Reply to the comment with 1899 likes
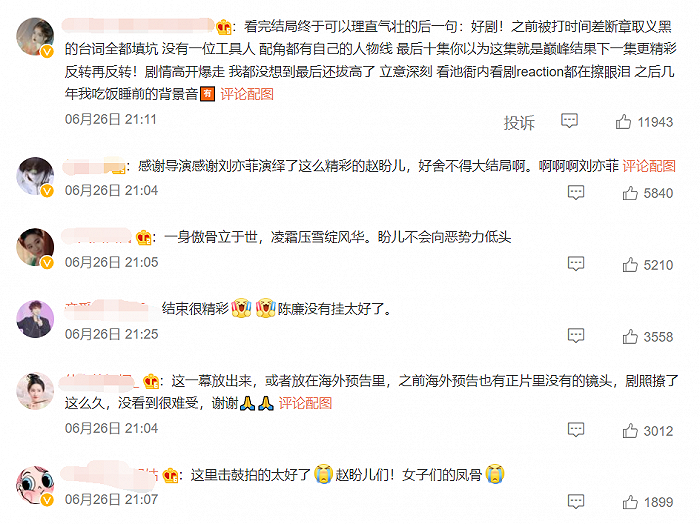Screen dimensions: 700x524 tap(576, 501)
